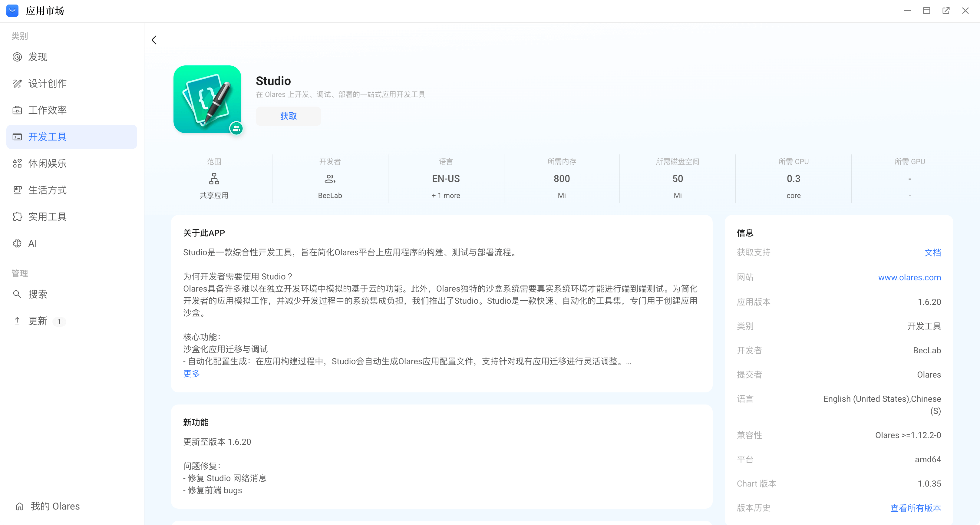Open the AI category

33,243
